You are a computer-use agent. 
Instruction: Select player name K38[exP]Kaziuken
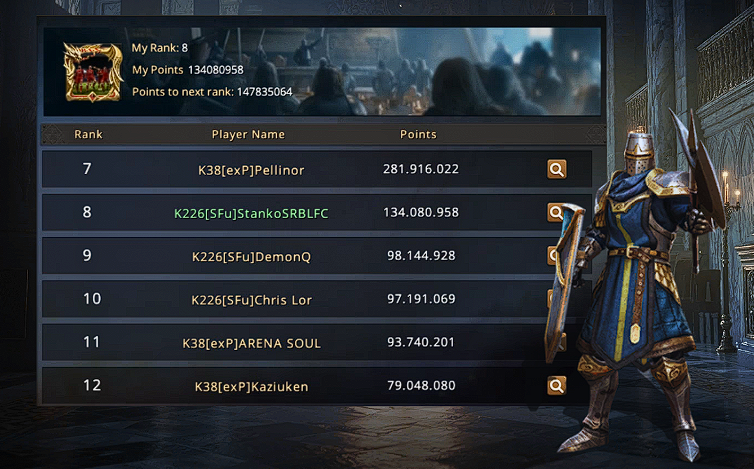(251, 387)
